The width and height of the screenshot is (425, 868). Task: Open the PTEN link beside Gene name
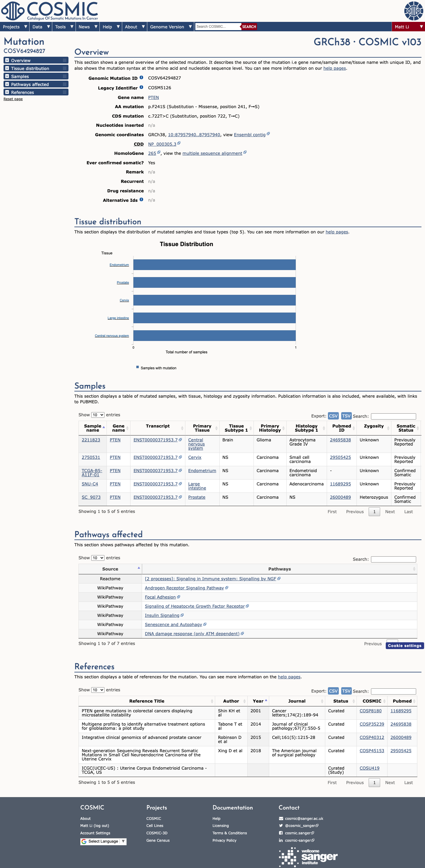tap(153, 97)
